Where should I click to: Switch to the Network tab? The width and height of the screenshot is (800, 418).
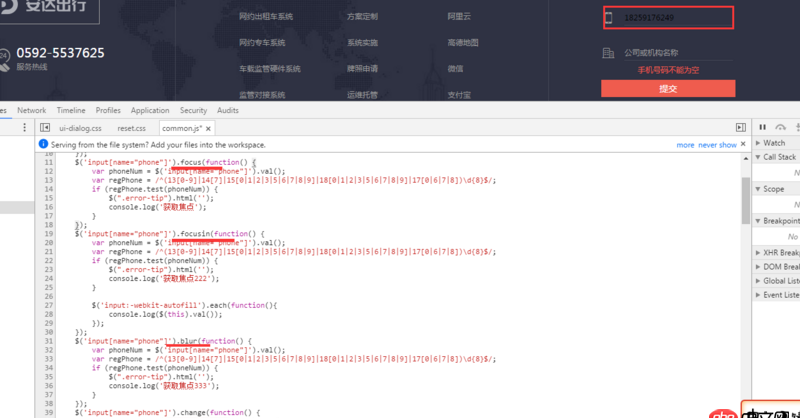click(x=31, y=110)
